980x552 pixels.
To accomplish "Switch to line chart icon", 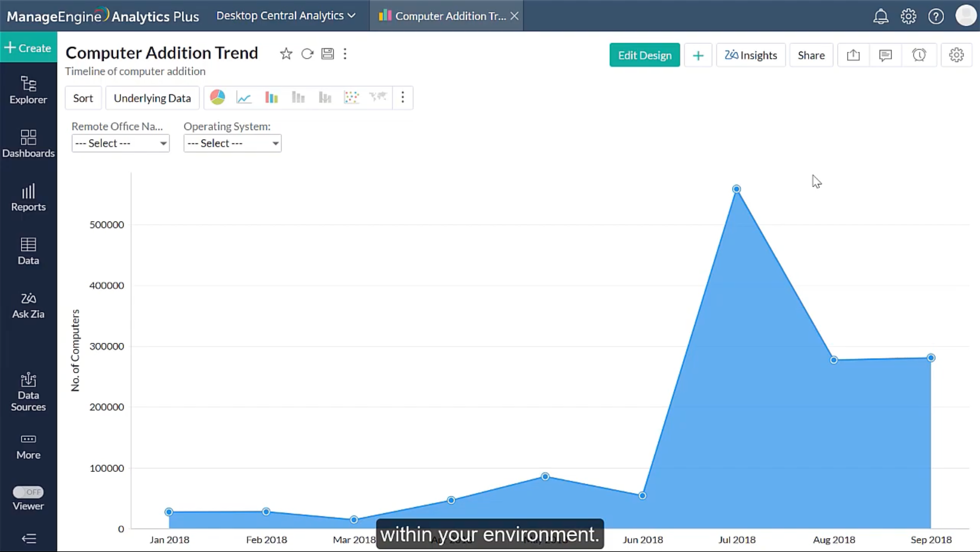I will click(244, 98).
